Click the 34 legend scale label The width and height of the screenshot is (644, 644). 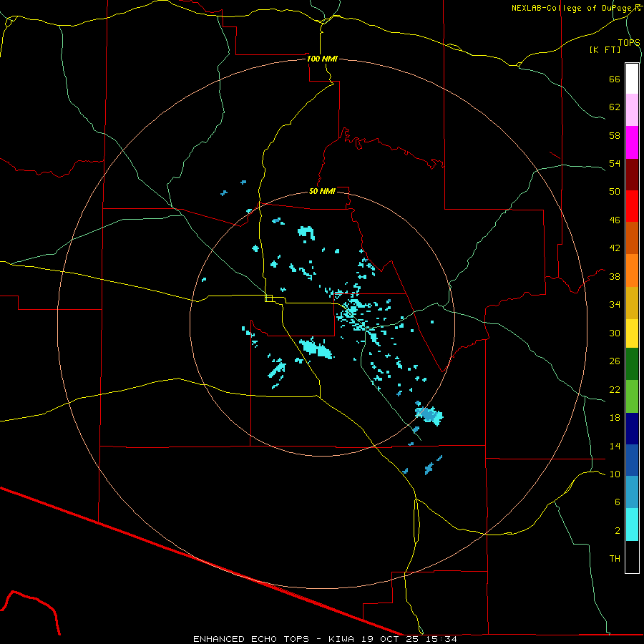(615, 305)
